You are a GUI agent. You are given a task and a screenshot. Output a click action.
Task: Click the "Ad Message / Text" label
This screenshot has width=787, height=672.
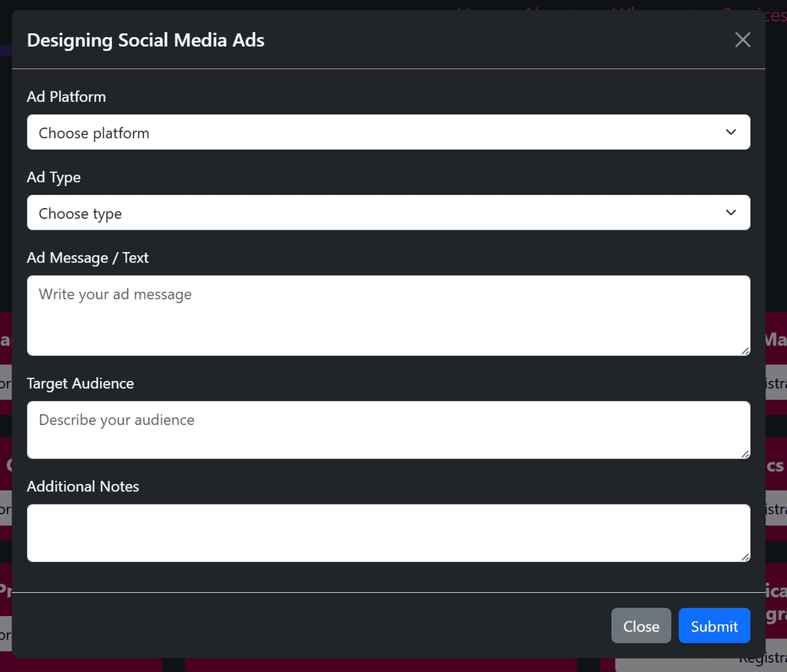(x=88, y=258)
